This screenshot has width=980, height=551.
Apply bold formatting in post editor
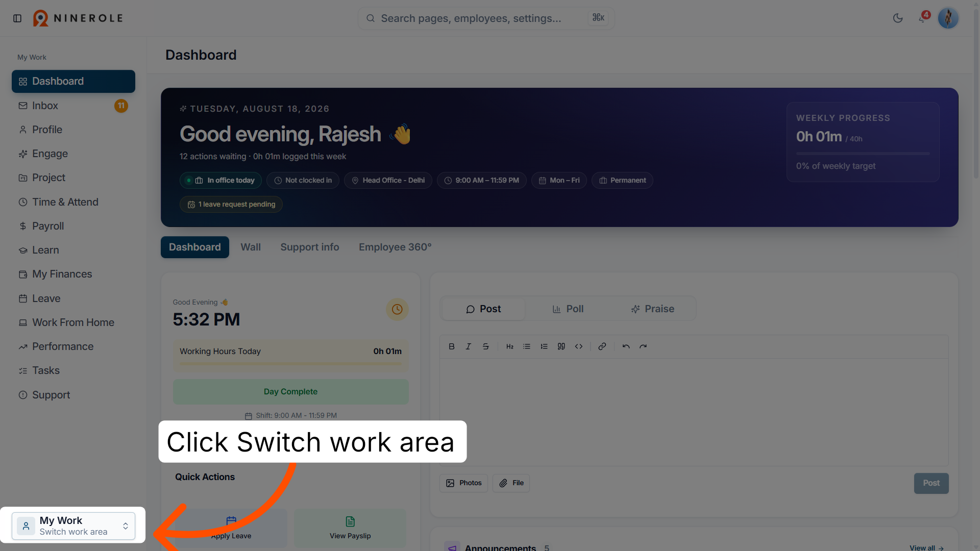pyautogui.click(x=451, y=346)
